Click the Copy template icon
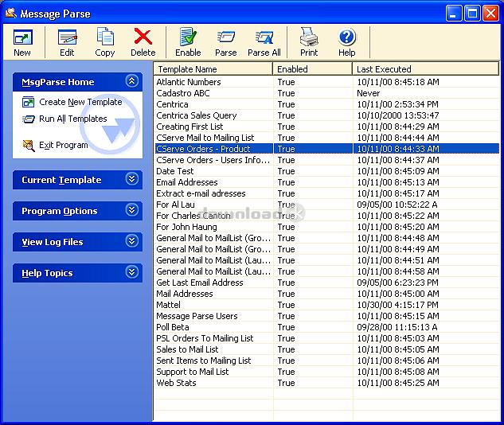Viewport: 504px width, 425px height. (105, 38)
